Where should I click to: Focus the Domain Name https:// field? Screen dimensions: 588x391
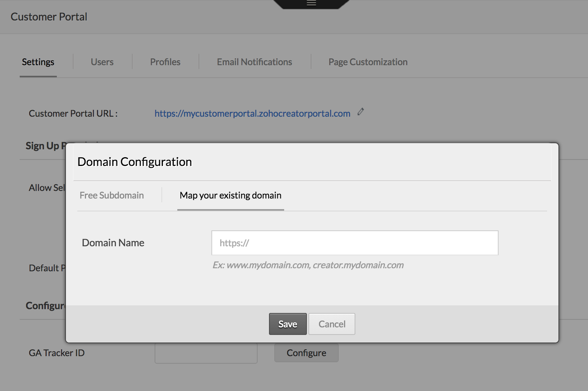tap(355, 243)
